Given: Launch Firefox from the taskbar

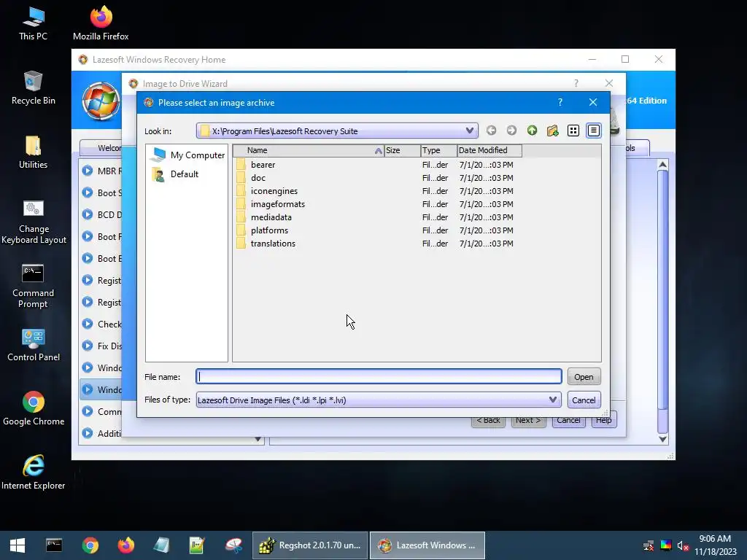Looking at the screenshot, I should pyautogui.click(x=125, y=545).
